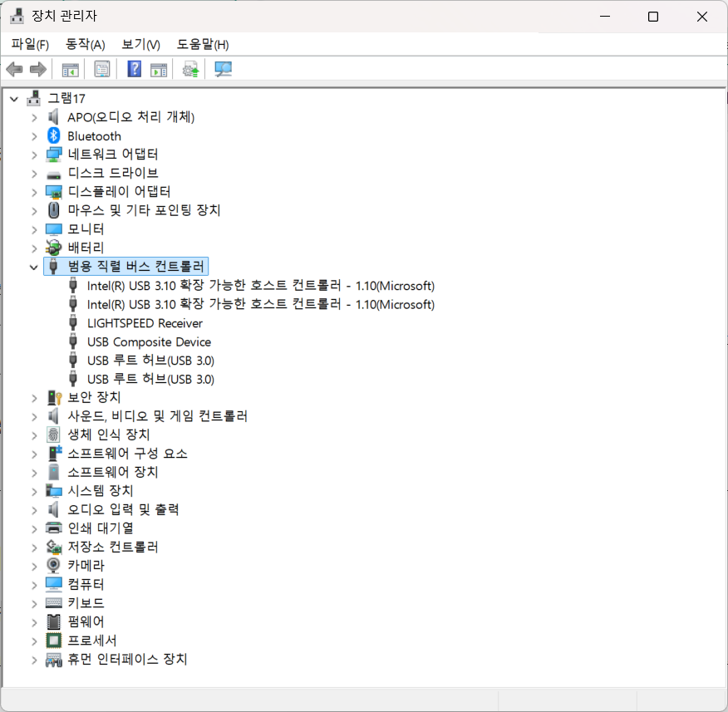Click the fingerprint icon of 생체 인식 장치
This screenshot has height=712, width=728.
point(54,435)
